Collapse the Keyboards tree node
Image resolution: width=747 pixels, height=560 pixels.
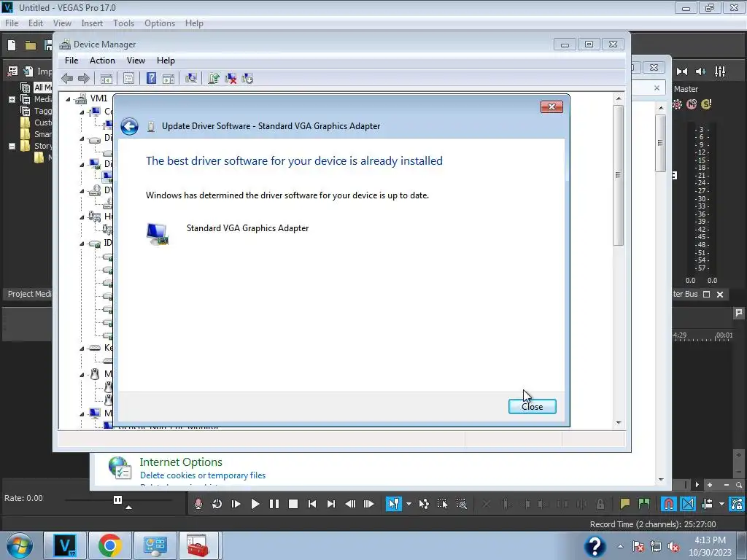click(x=82, y=348)
